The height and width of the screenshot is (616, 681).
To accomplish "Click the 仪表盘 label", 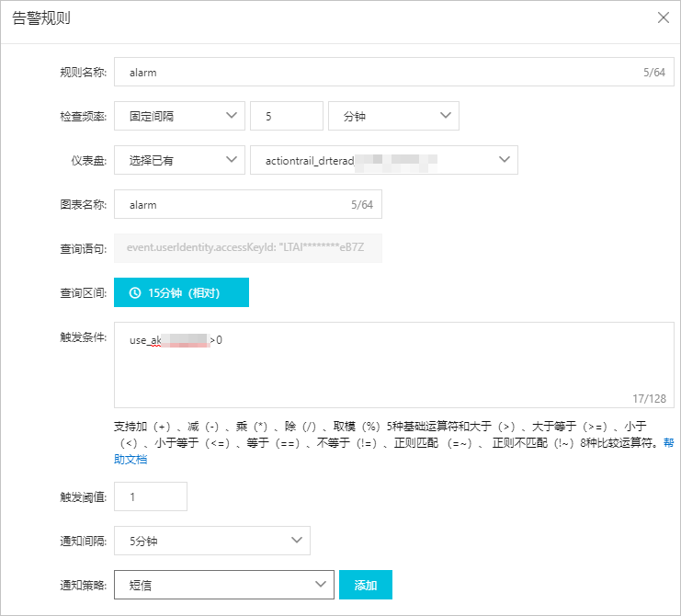I will pos(88,161).
